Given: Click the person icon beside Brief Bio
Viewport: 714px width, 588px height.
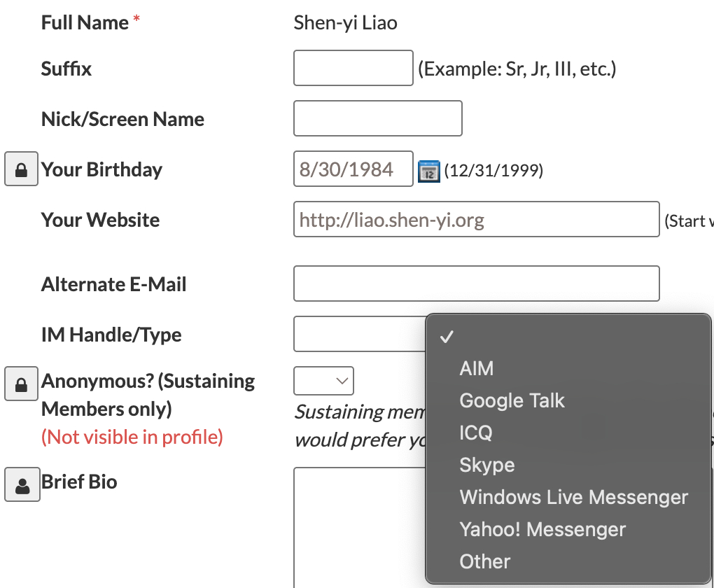Looking at the screenshot, I should [21, 485].
